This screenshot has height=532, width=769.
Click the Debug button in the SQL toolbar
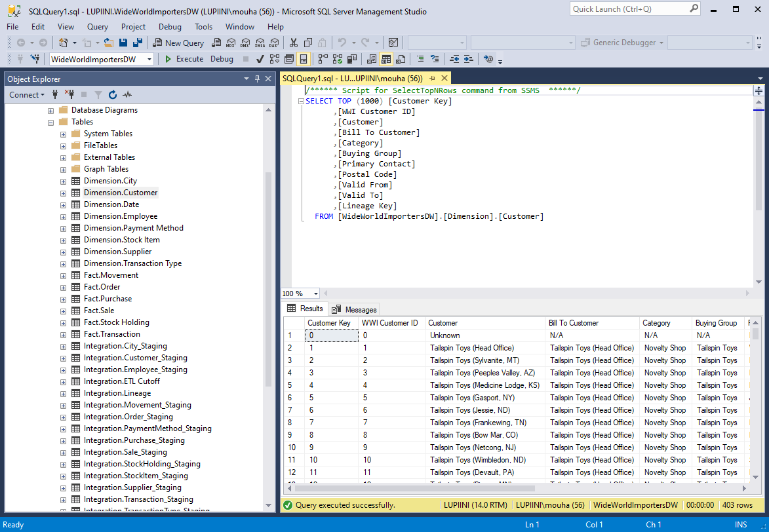[222, 59]
